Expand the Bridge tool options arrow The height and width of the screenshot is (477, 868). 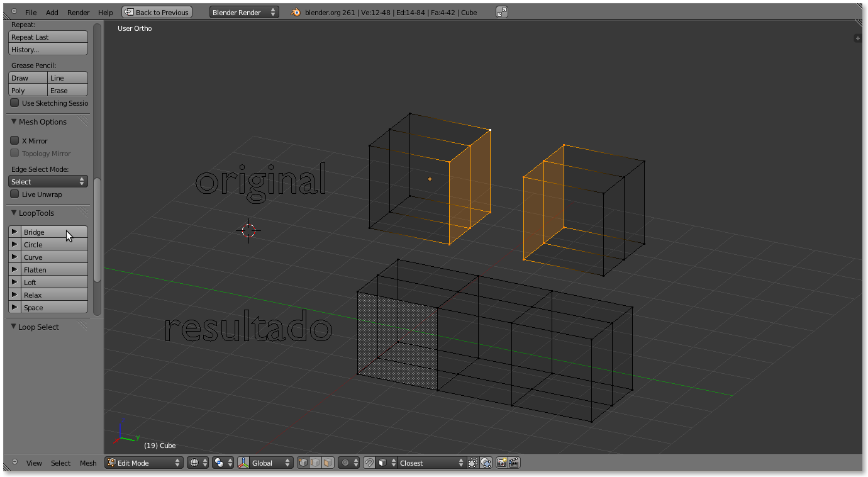pos(14,232)
